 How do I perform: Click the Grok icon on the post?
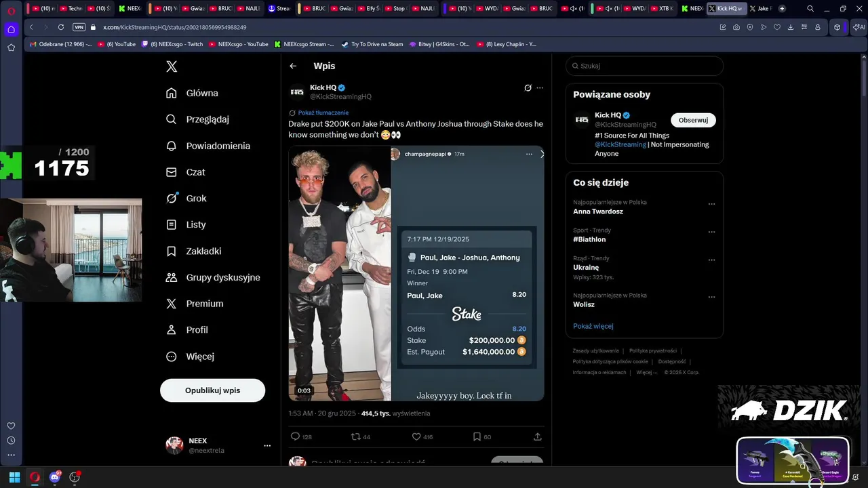528,87
